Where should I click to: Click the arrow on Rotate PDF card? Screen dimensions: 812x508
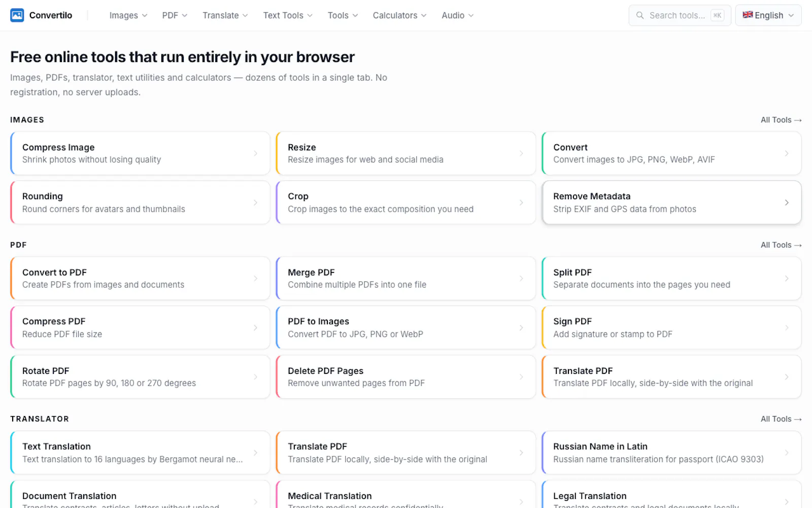pos(255,377)
